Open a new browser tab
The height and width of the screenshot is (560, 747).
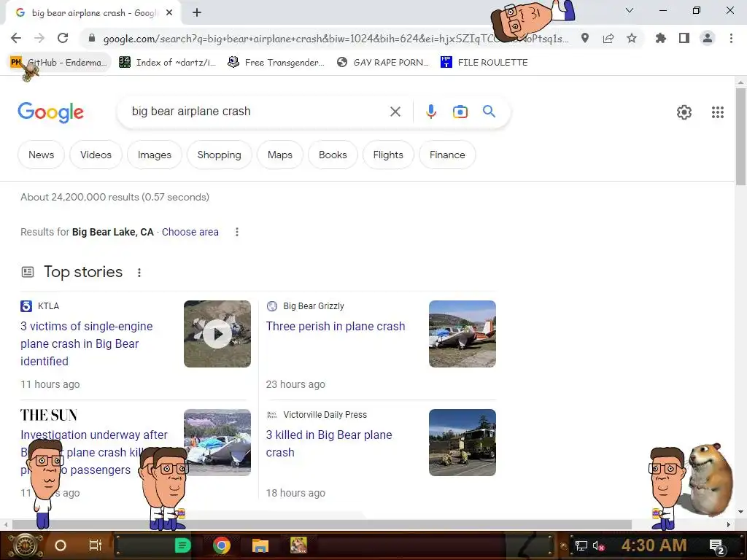[197, 13]
